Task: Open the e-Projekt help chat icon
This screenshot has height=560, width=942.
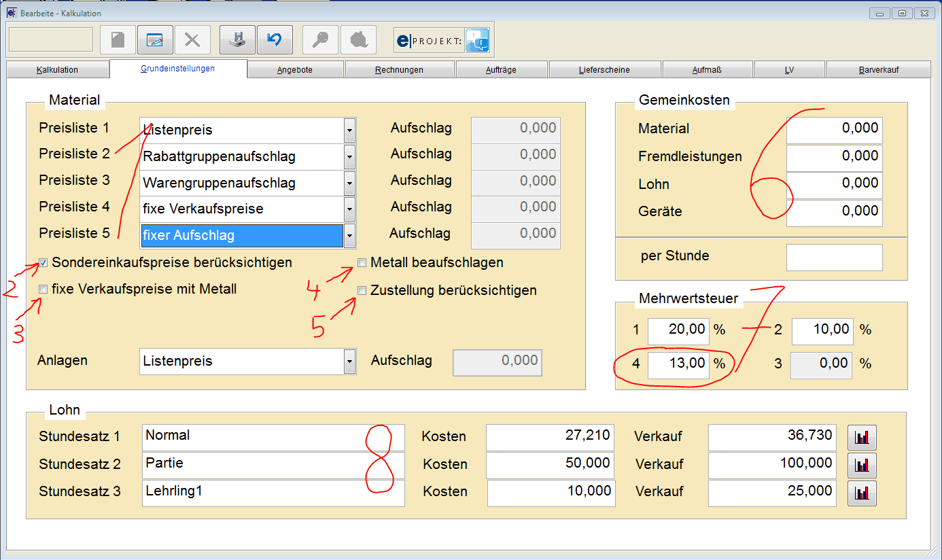Action: point(477,41)
